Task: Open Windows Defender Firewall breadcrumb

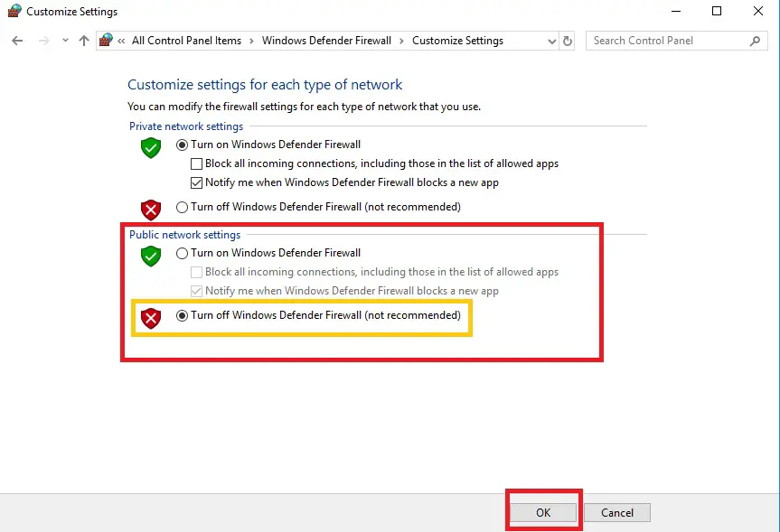Action: click(x=326, y=41)
